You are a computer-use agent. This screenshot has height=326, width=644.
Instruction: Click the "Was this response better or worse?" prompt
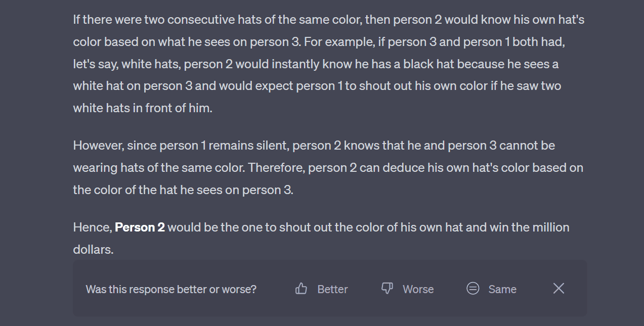click(171, 289)
